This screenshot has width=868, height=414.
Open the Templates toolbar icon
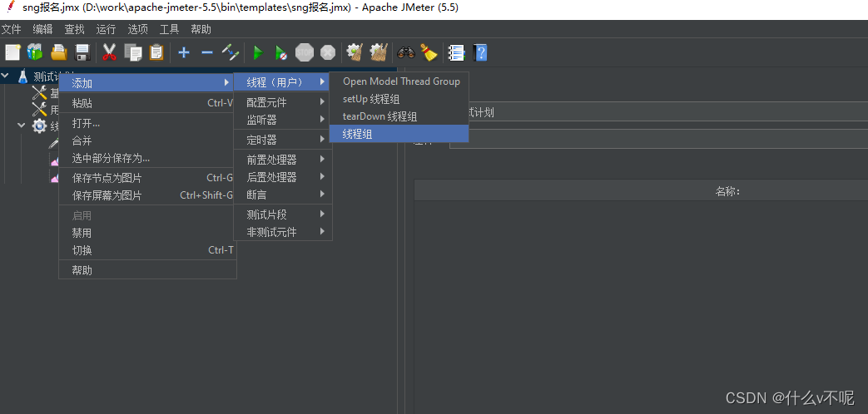point(35,52)
